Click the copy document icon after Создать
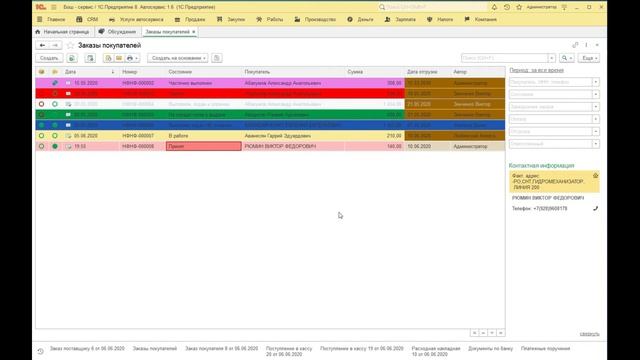This screenshot has height=360, width=640. (x=72, y=58)
